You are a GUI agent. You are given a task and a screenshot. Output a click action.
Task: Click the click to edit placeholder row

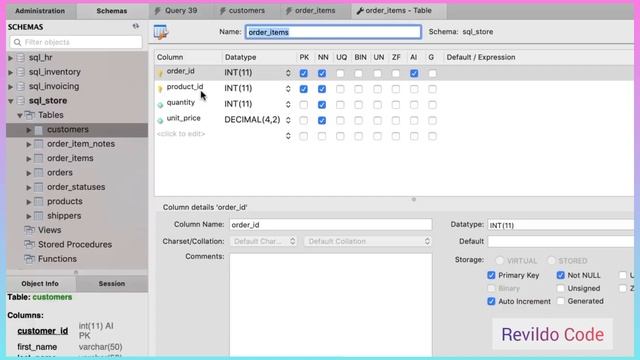tap(181, 134)
